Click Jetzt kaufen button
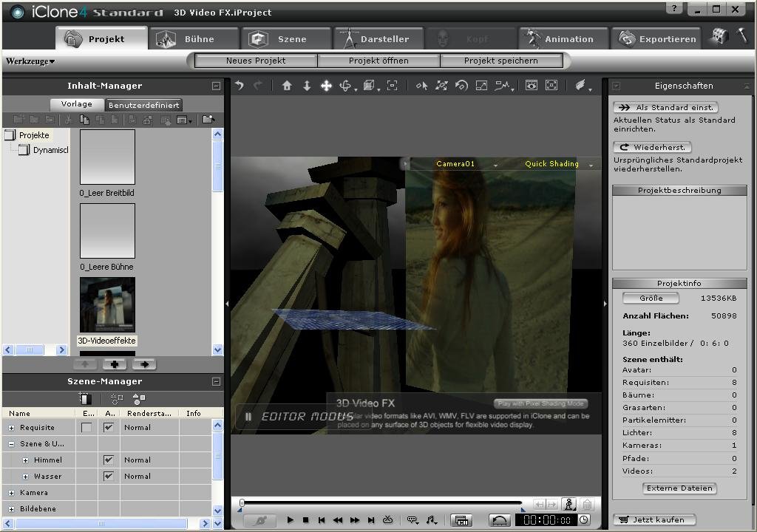This screenshot has height=532, width=757. [654, 519]
